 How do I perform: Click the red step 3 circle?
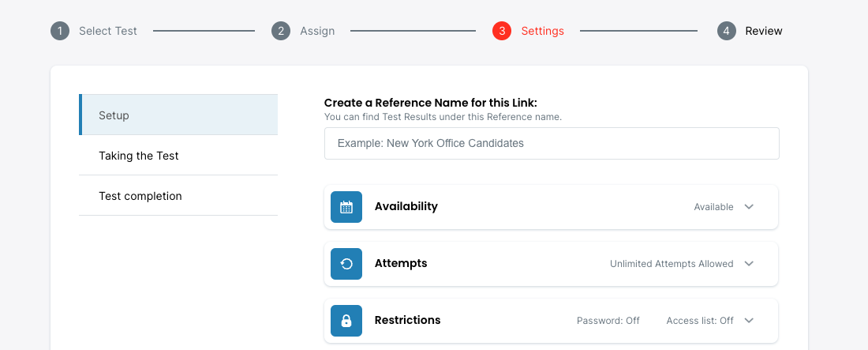click(x=502, y=31)
